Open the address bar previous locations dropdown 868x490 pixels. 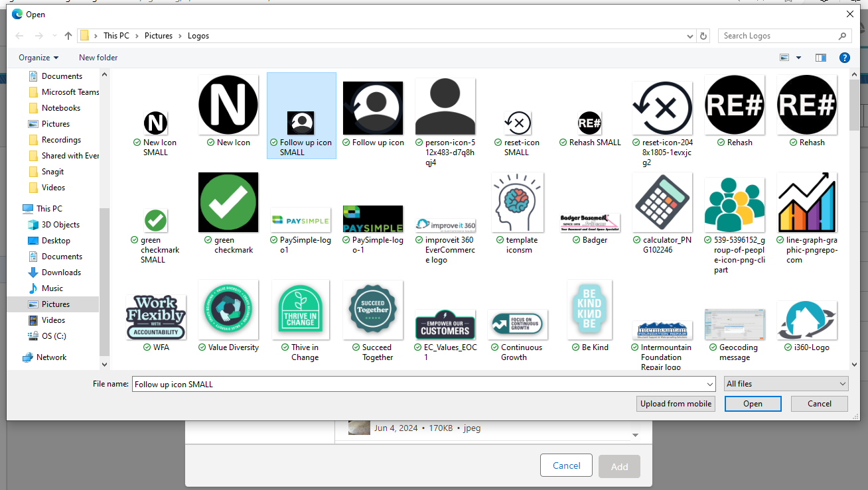click(691, 36)
